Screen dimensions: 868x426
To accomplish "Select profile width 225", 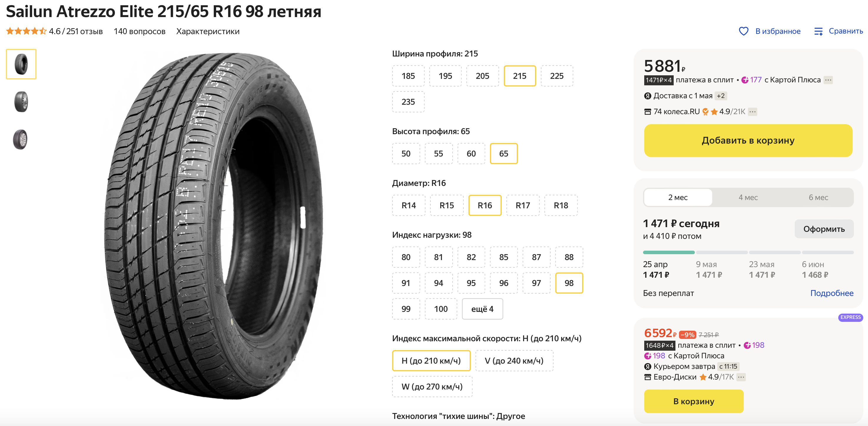I will tap(556, 76).
